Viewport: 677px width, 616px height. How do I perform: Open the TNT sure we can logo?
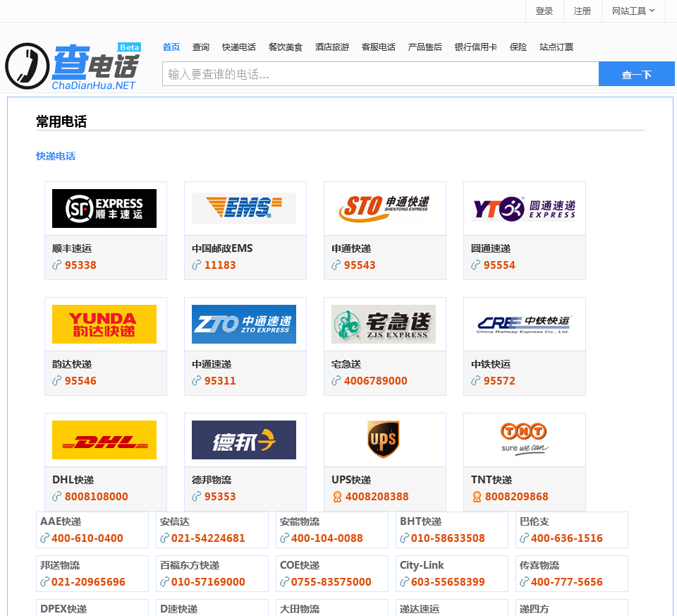pos(524,438)
